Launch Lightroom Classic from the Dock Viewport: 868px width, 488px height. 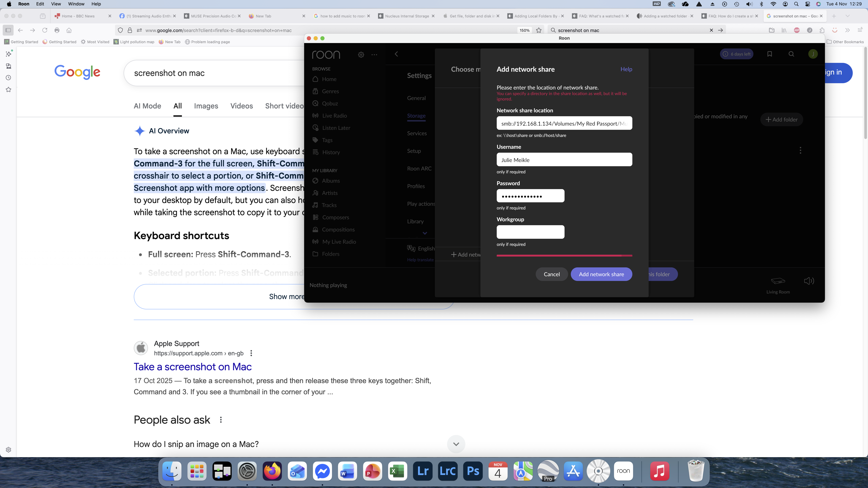[x=448, y=471]
